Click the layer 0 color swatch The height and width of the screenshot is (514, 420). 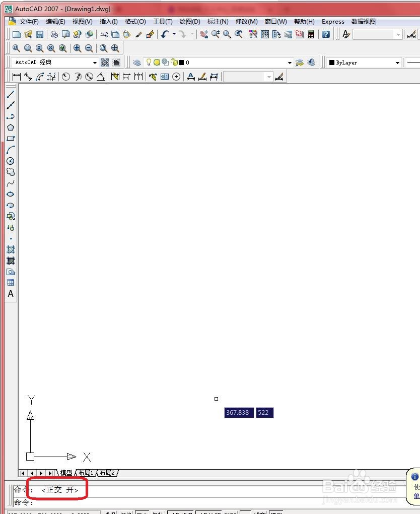click(x=181, y=62)
